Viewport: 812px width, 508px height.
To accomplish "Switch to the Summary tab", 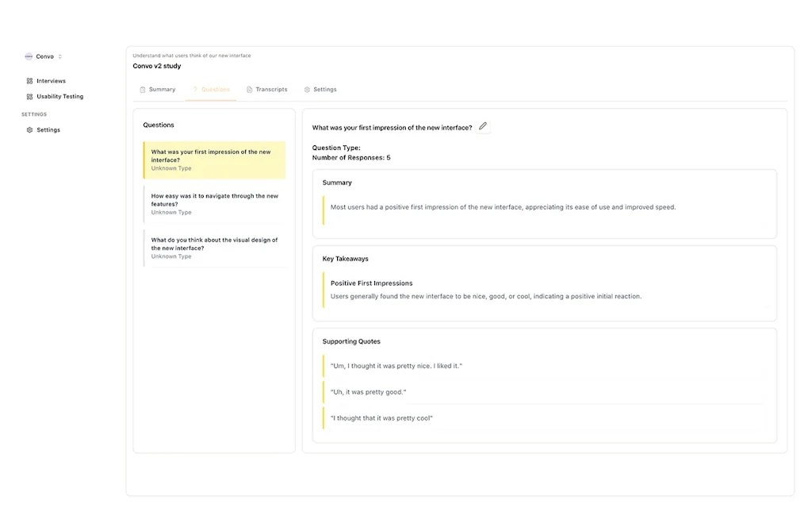I will 162,89.
